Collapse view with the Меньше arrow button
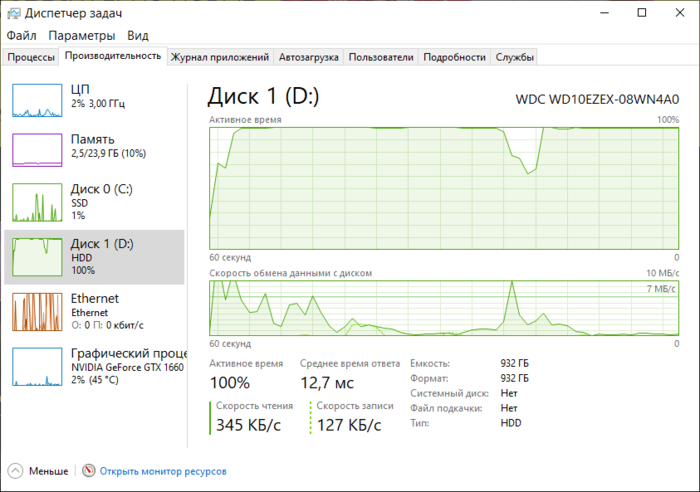700x492 pixels. click(15, 471)
